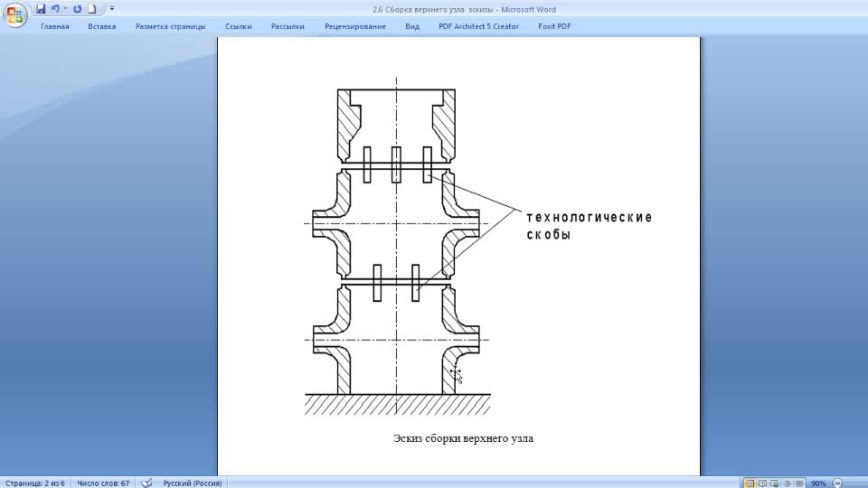Viewport: 868px width, 488px height.
Task: Click the page indicator Страница: 2 из 6
Action: 35,483
